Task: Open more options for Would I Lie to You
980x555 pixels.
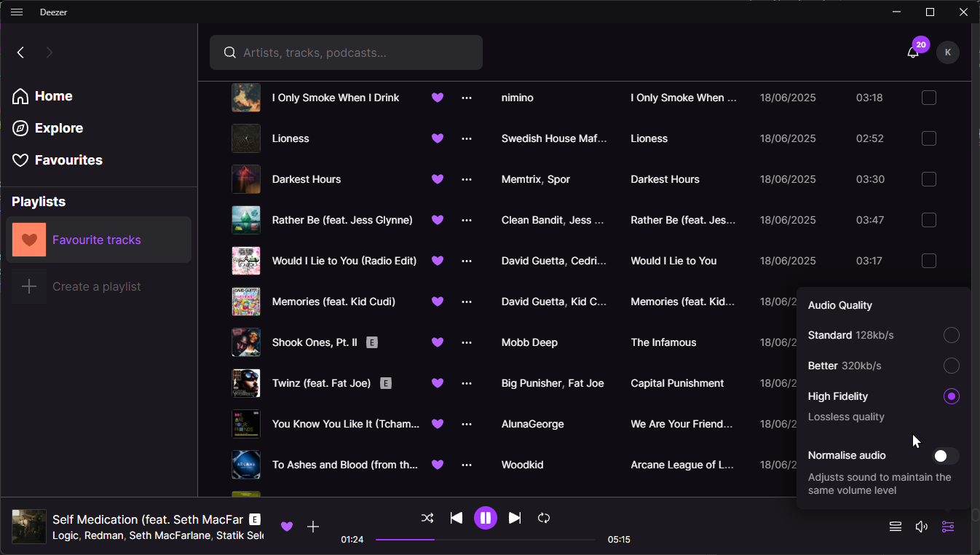Action: point(467,261)
